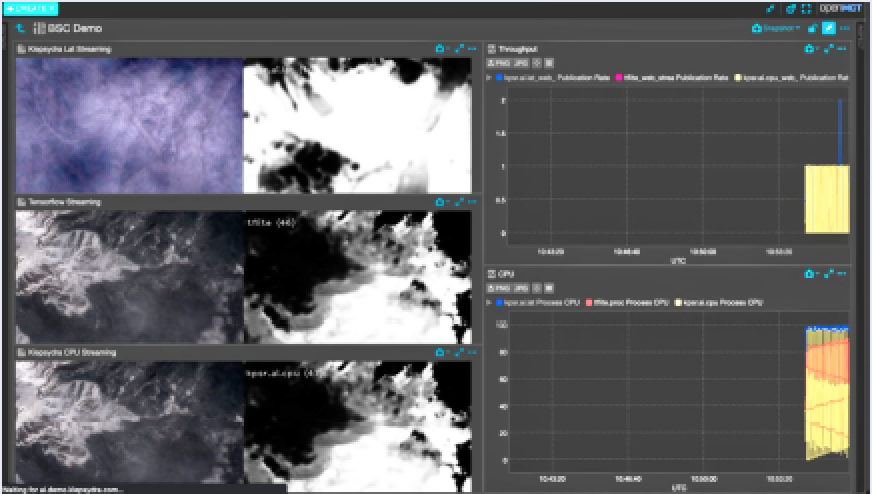
Task: Open the main header three-dot menu
Action: tap(845, 28)
